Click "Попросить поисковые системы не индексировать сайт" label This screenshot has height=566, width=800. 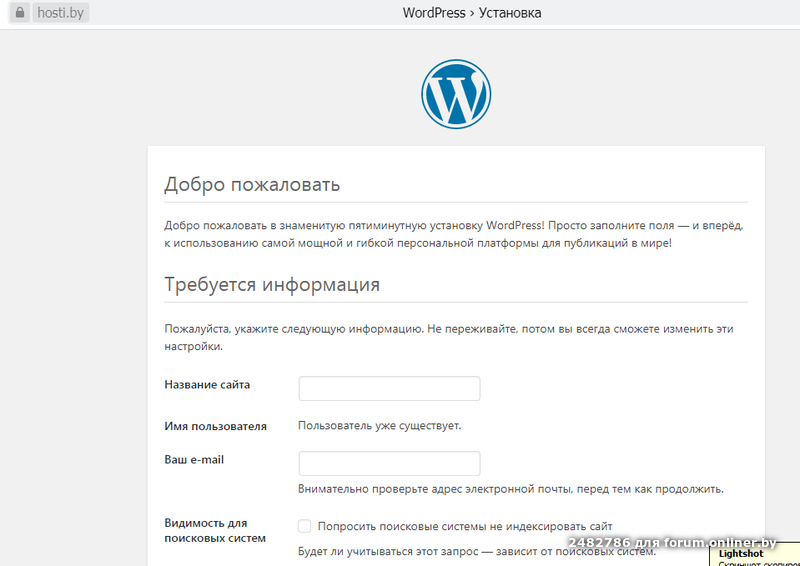[x=464, y=526]
